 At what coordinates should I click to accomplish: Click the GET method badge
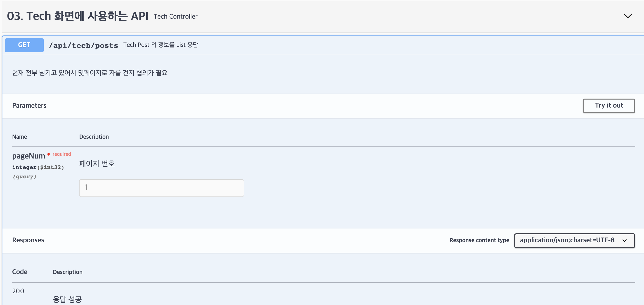tap(24, 45)
